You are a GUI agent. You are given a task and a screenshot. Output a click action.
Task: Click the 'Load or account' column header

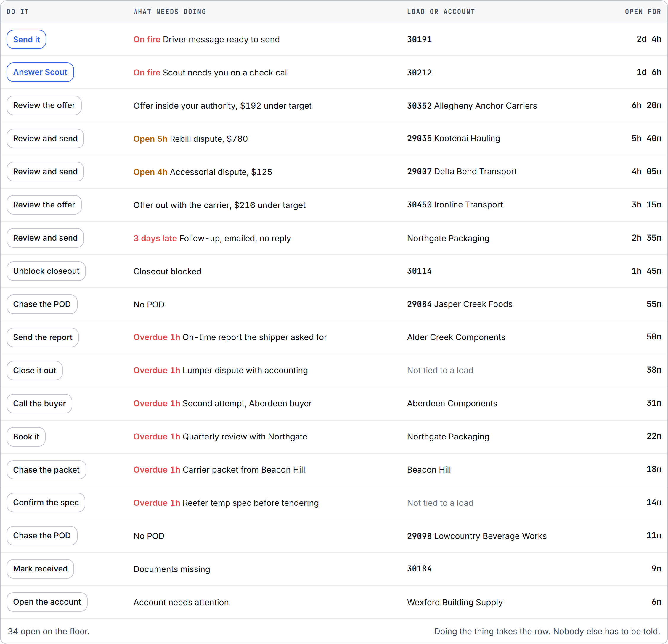click(441, 12)
